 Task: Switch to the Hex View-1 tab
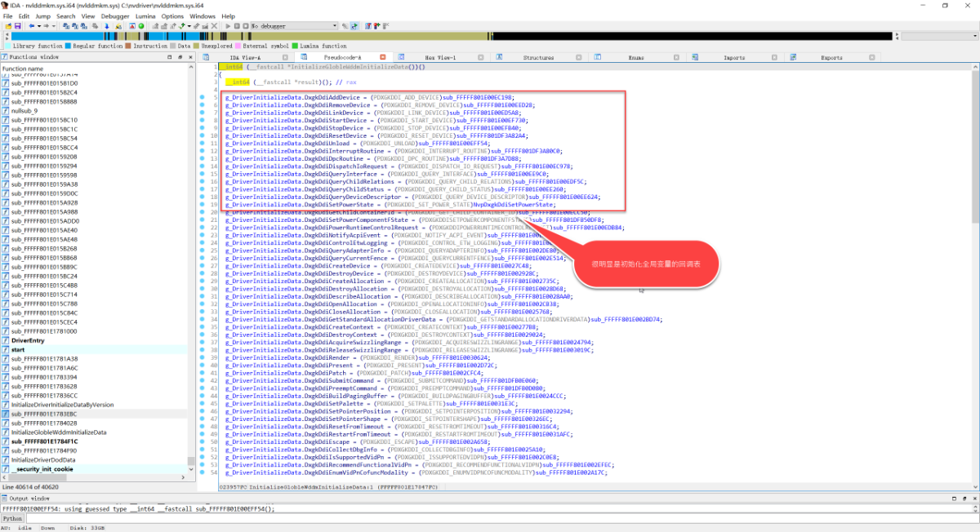(x=440, y=58)
